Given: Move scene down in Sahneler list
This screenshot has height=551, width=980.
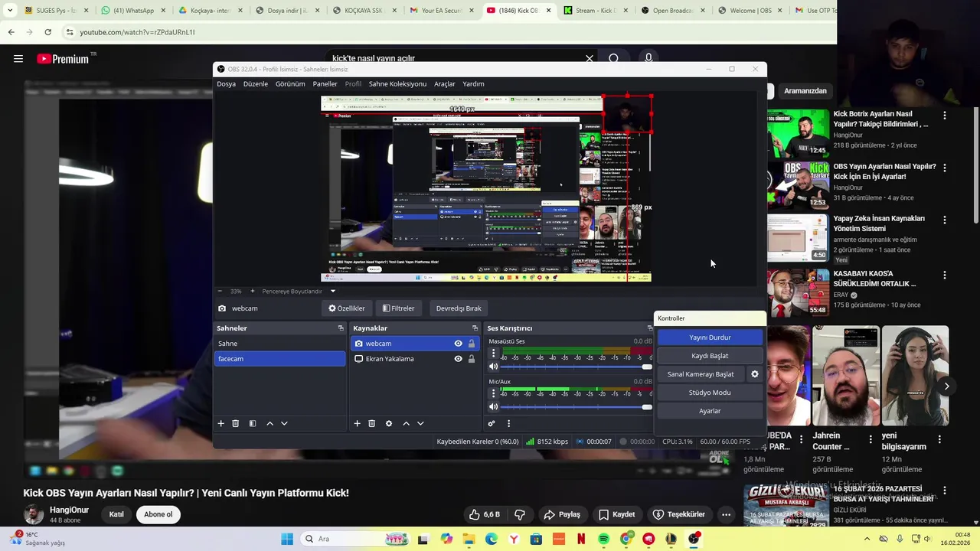Looking at the screenshot, I should (x=284, y=423).
